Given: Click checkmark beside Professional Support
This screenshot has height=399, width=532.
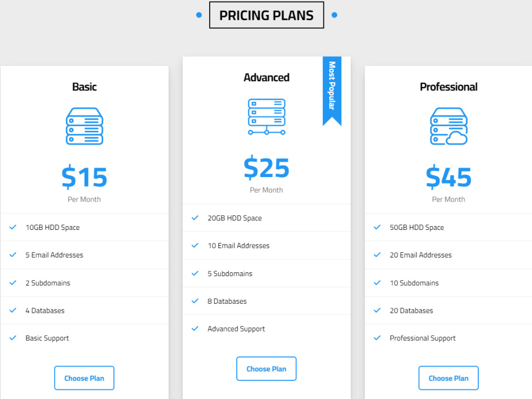Looking at the screenshot, I should point(377,338).
